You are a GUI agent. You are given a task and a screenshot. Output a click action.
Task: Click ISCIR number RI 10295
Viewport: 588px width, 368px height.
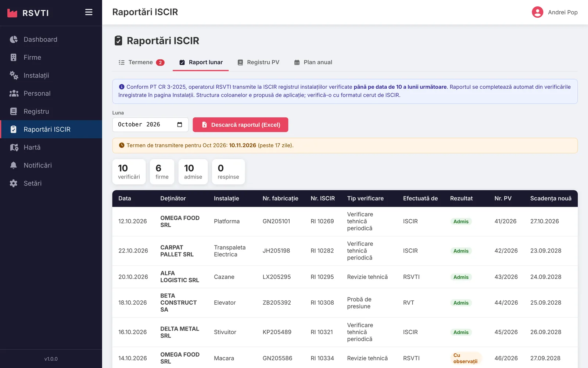point(322,277)
